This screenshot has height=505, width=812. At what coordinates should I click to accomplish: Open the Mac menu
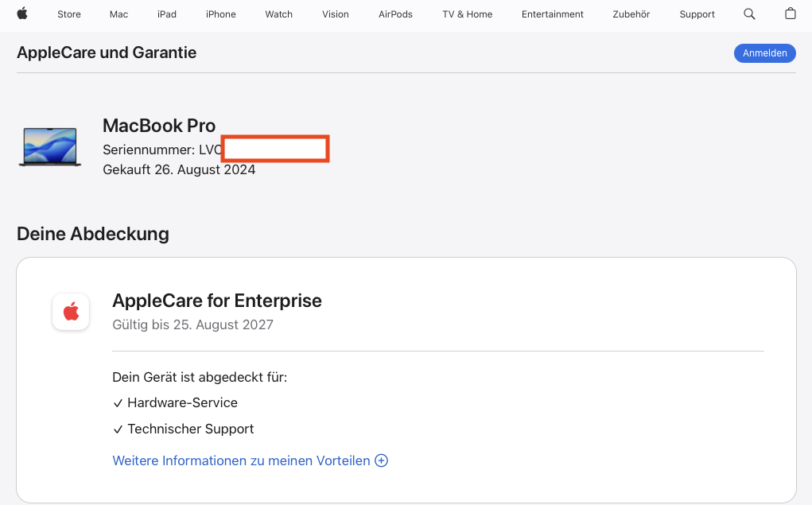click(x=118, y=14)
